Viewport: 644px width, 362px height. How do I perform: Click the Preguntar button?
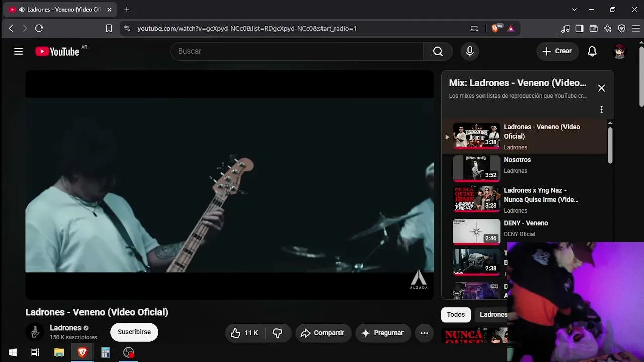[x=383, y=333]
